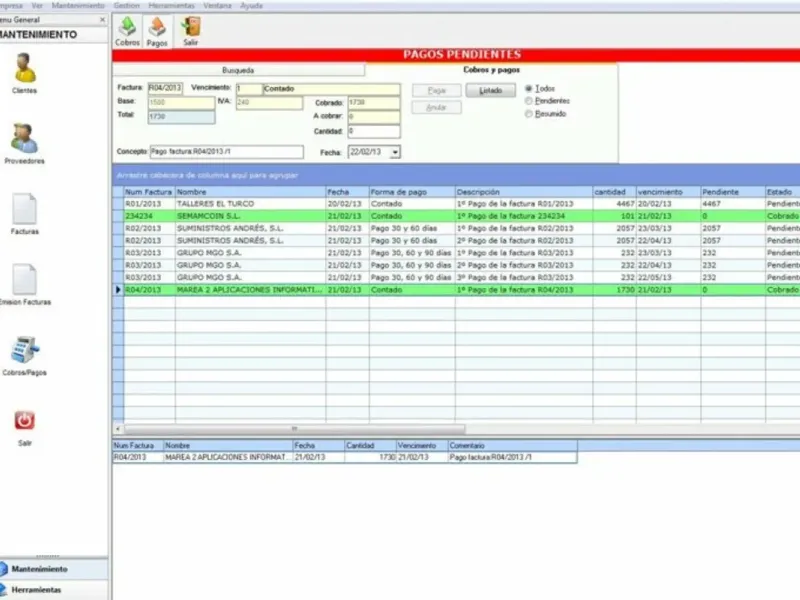Open Emision Facturas in sidebar
Viewport: 800px width, 600px height.
[24, 285]
